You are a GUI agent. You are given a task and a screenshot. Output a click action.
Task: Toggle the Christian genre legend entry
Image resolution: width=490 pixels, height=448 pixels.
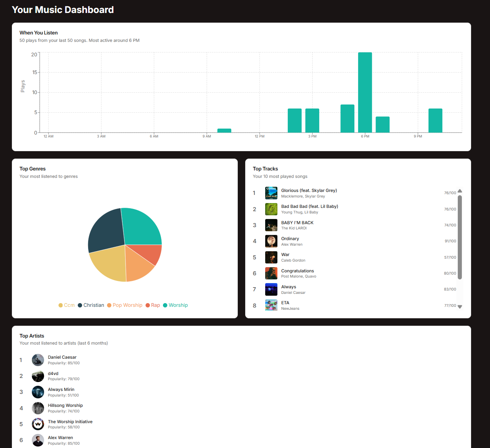click(x=91, y=305)
